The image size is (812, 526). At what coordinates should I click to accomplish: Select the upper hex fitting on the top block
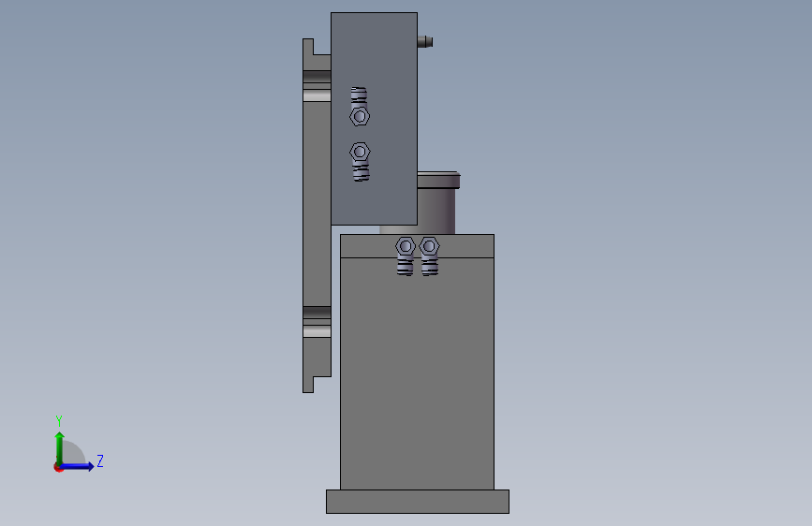pos(360,107)
